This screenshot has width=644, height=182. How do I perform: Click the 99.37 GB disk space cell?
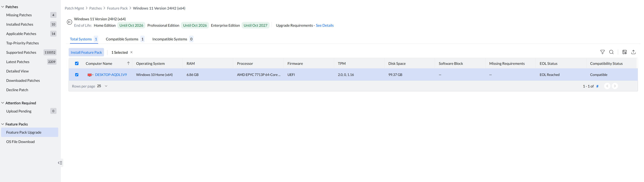[x=395, y=75]
